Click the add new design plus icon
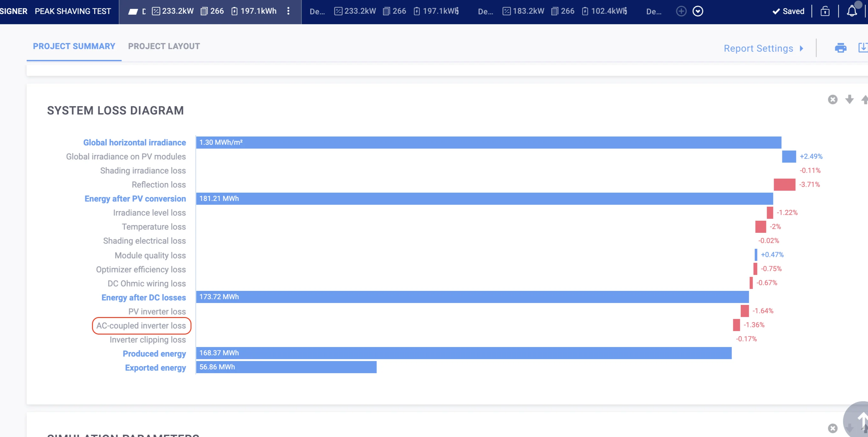Viewport: 868px width, 437px height. [681, 11]
